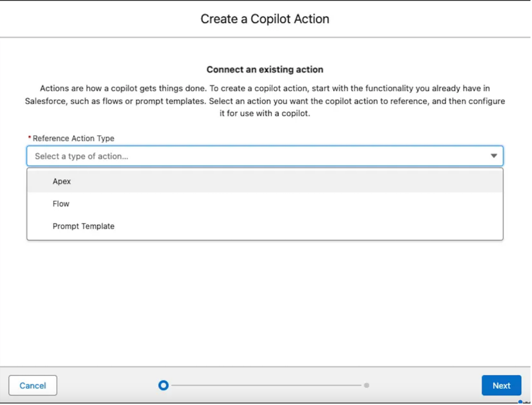Image resolution: width=532 pixels, height=405 pixels.
Task: Click the current step progress indicator circle
Action: [x=164, y=385]
